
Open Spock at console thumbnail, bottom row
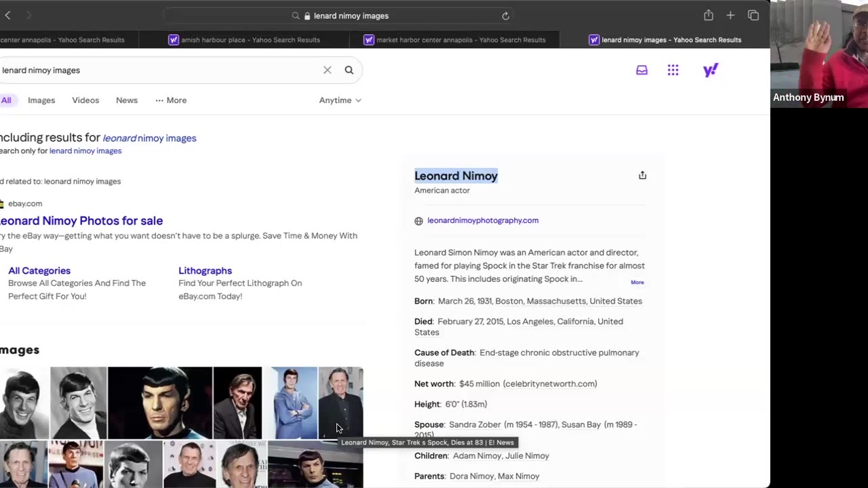click(315, 464)
